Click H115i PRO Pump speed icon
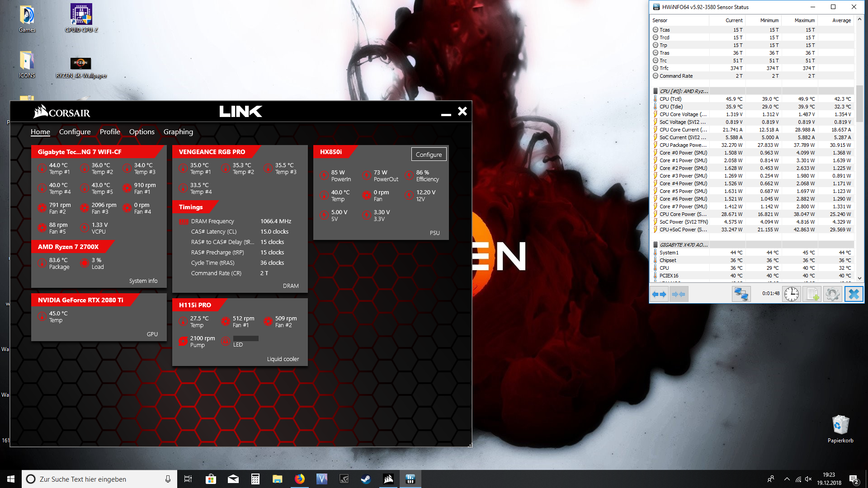The height and width of the screenshot is (488, 868). (x=183, y=342)
